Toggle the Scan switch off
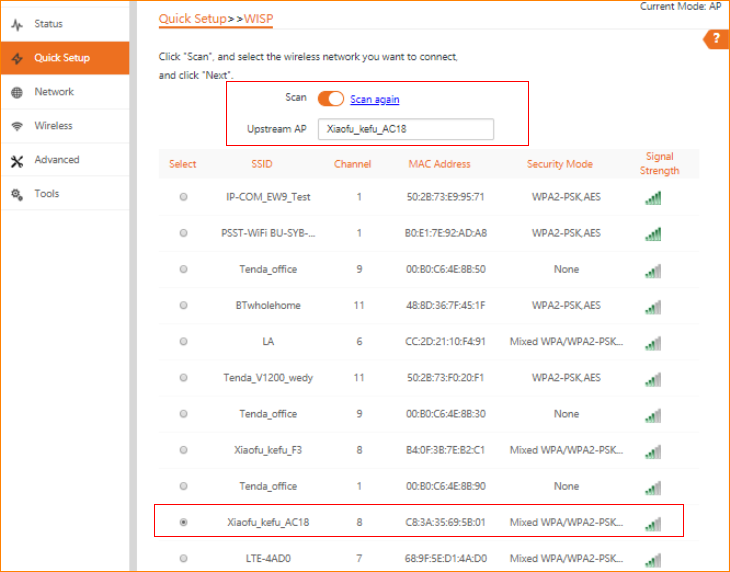730x572 pixels. (x=330, y=99)
